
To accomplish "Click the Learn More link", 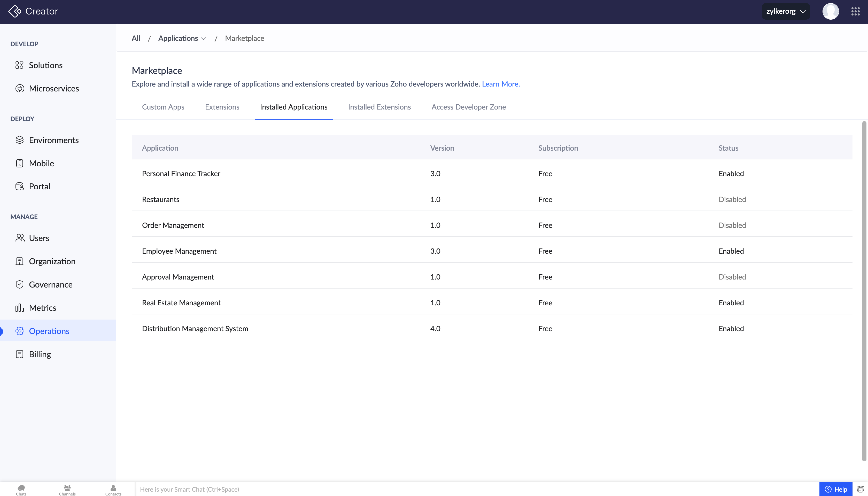I will 500,84.
